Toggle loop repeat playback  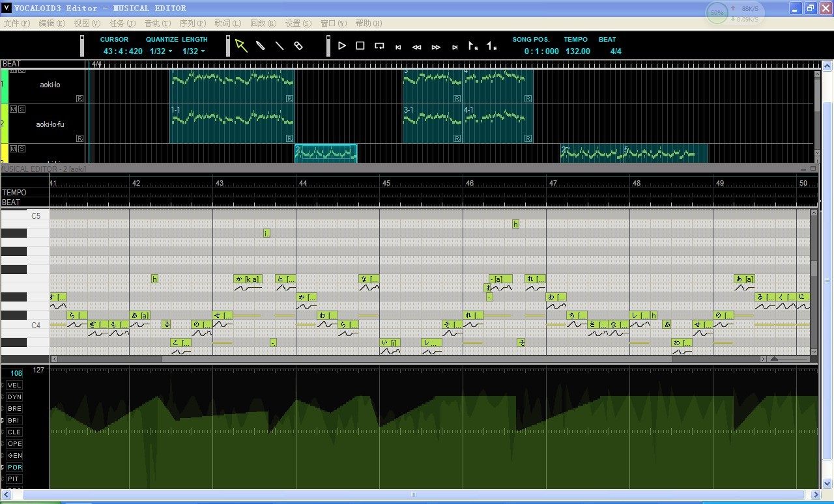click(379, 46)
